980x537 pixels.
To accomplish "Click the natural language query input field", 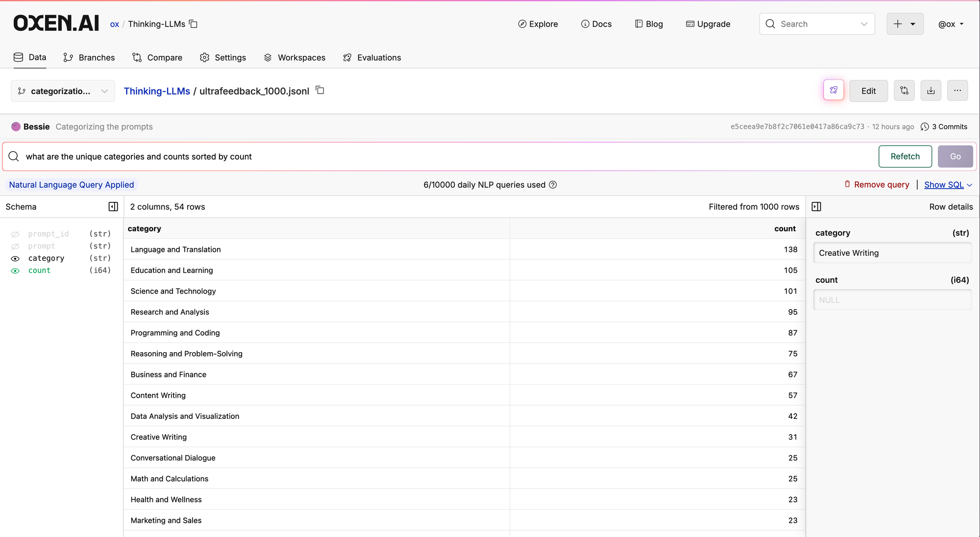I will tap(441, 157).
